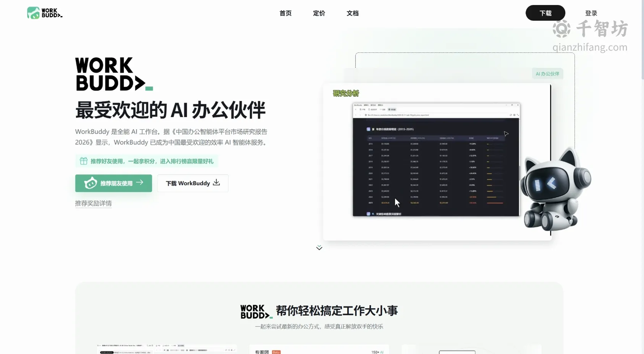
Task: Open the 首页 navigation item
Action: click(285, 13)
